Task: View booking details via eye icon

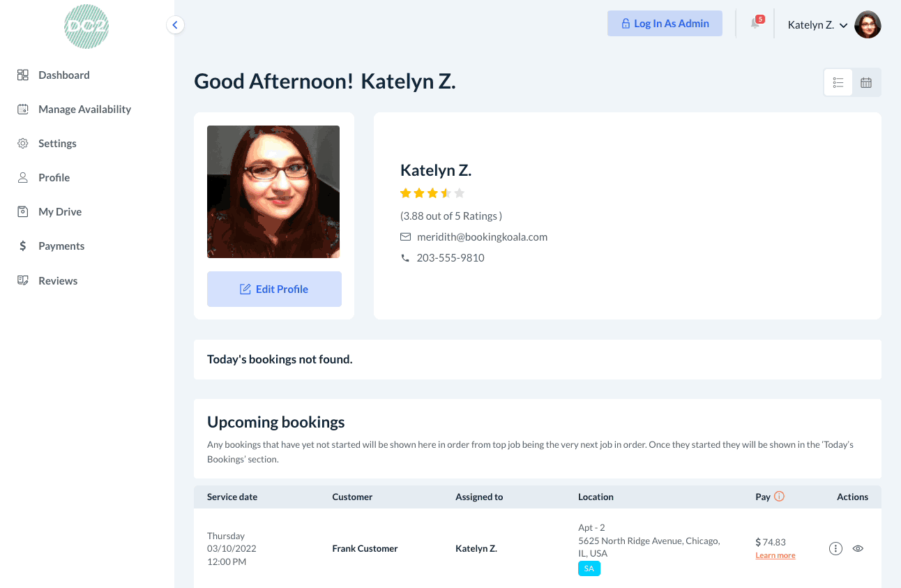Action: (858, 548)
